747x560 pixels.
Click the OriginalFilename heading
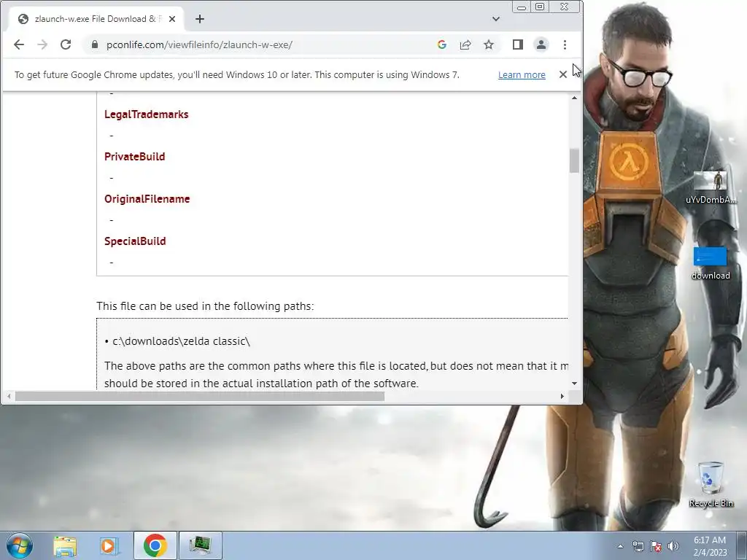pyautogui.click(x=147, y=199)
